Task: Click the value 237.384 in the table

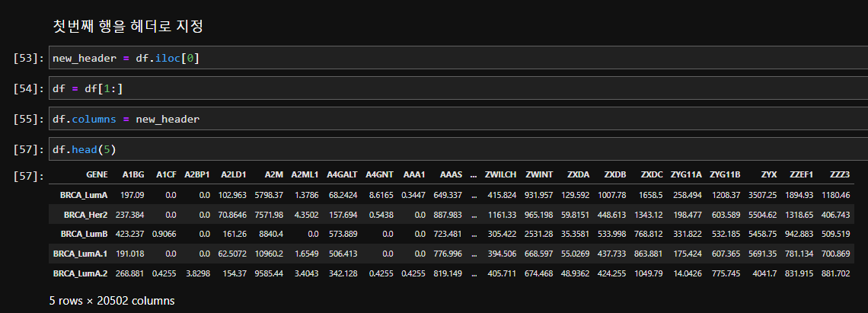Action: point(129,215)
